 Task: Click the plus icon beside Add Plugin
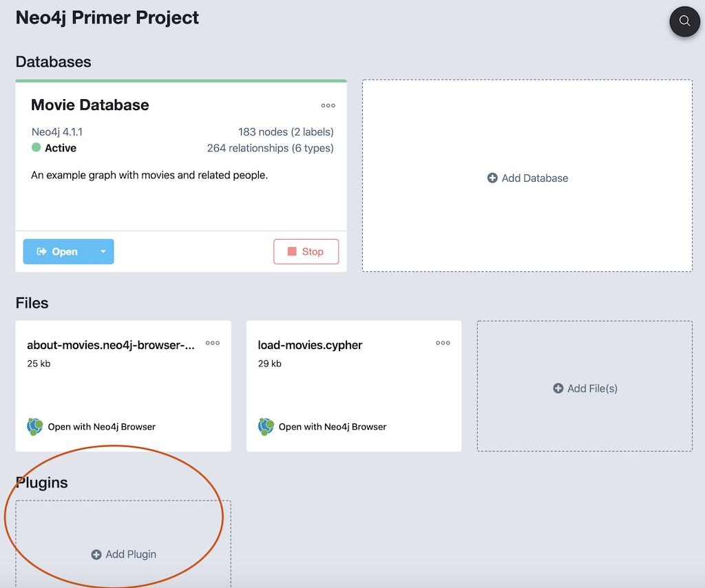tap(96, 555)
